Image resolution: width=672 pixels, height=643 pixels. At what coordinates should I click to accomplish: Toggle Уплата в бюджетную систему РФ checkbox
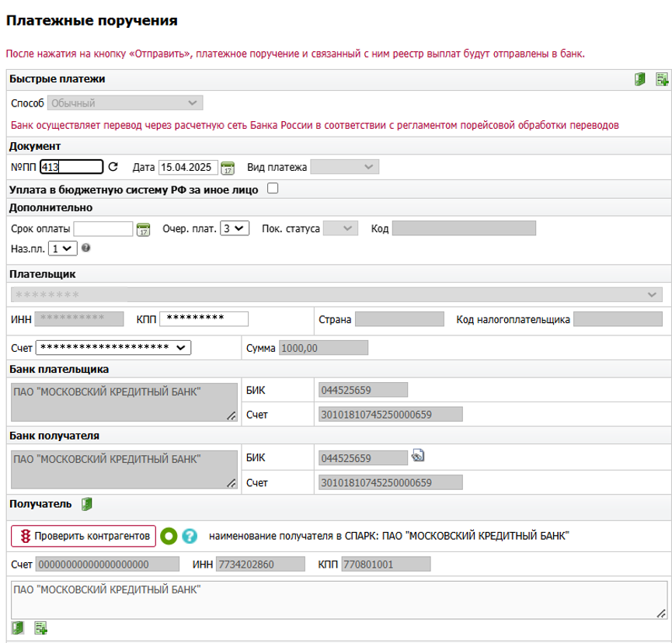[273, 188]
